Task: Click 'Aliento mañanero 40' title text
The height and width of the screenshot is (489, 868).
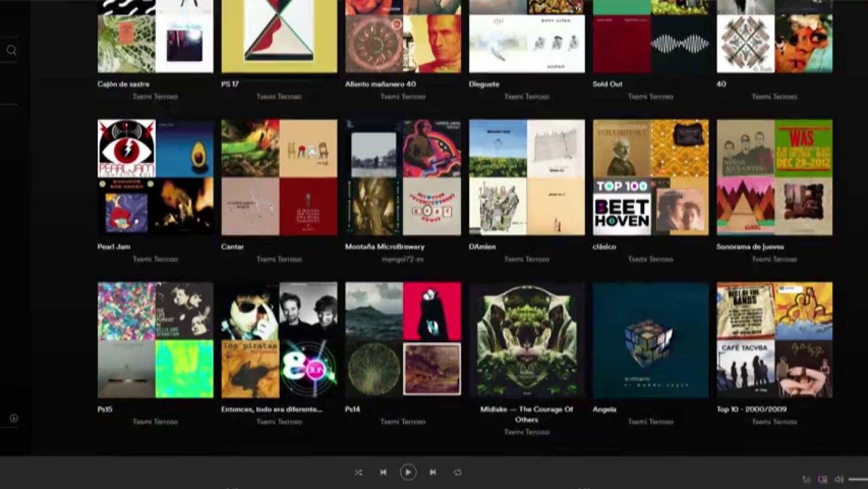Action: (x=381, y=85)
